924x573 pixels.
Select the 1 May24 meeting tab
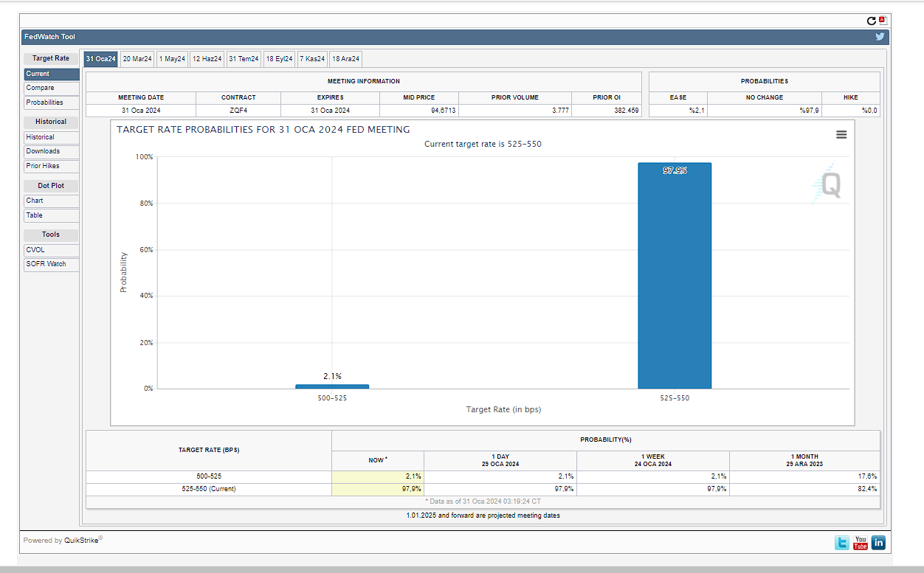click(x=172, y=59)
